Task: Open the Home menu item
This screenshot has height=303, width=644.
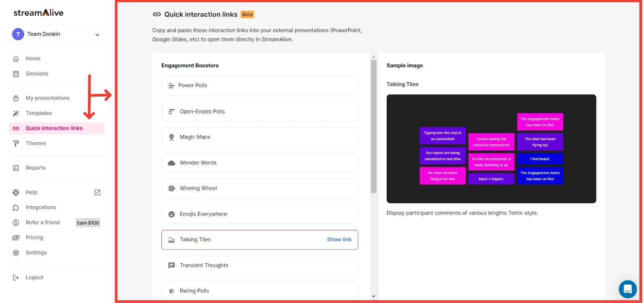Action: [x=33, y=59]
